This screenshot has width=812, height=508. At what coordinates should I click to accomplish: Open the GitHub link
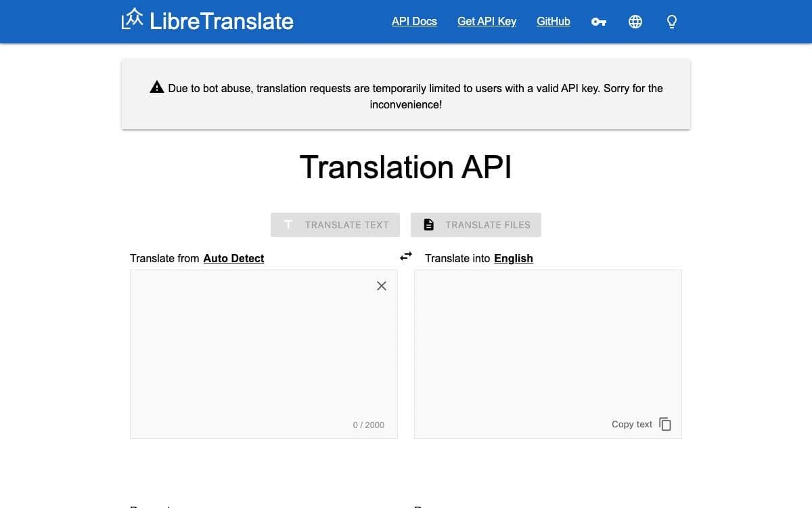[x=554, y=21]
